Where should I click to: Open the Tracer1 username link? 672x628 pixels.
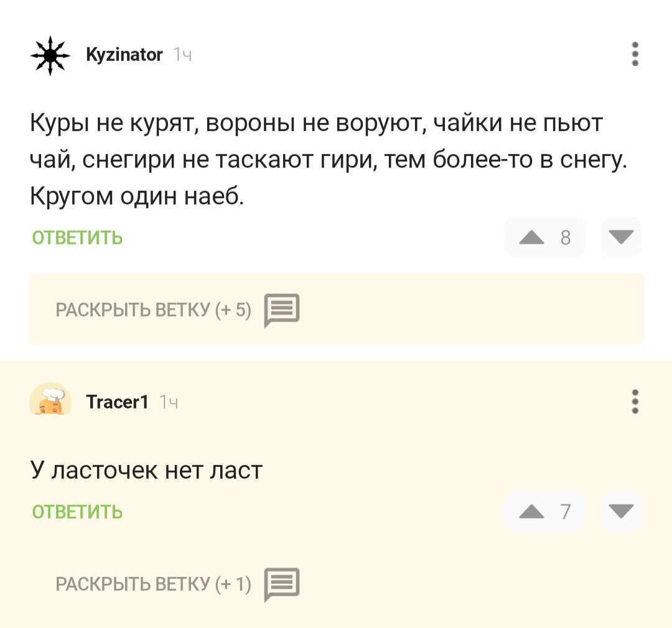pyautogui.click(x=117, y=402)
